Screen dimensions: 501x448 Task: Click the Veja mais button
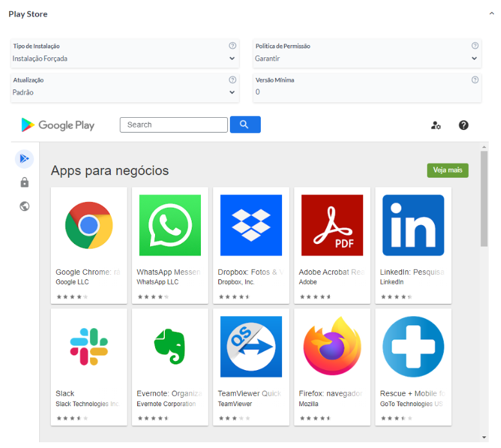point(448,170)
